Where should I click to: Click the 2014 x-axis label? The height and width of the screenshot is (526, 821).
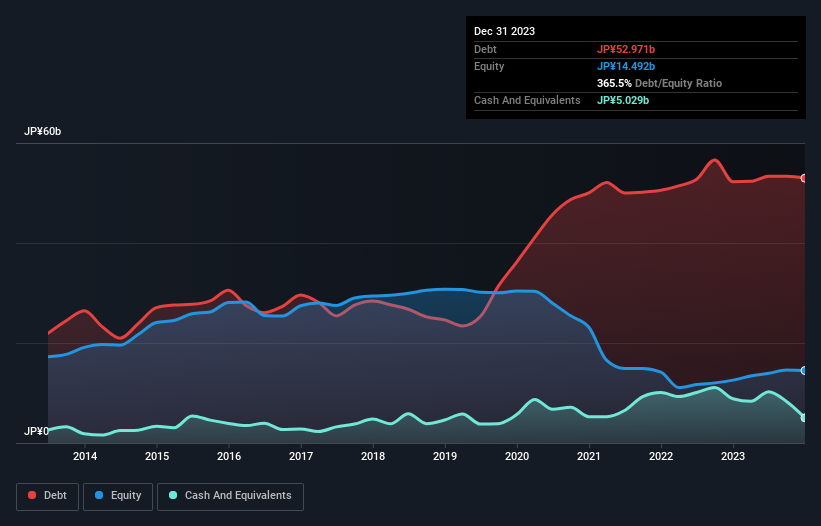coord(85,456)
